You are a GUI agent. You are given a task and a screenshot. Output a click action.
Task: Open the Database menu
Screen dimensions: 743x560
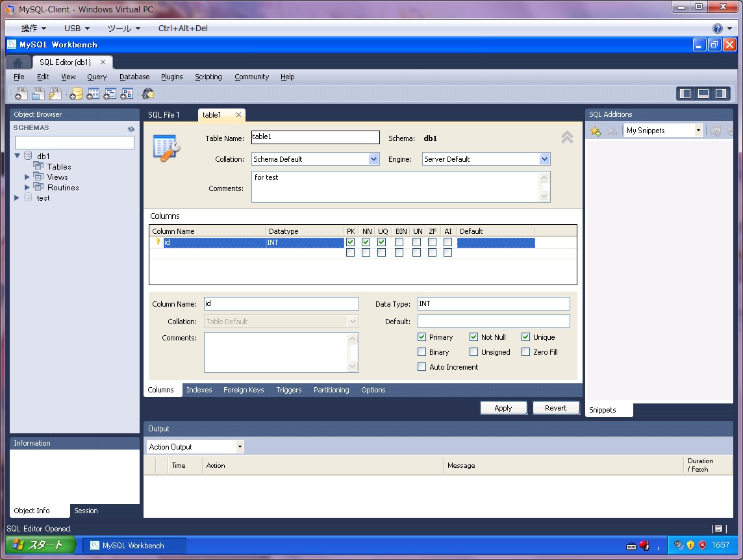click(134, 77)
